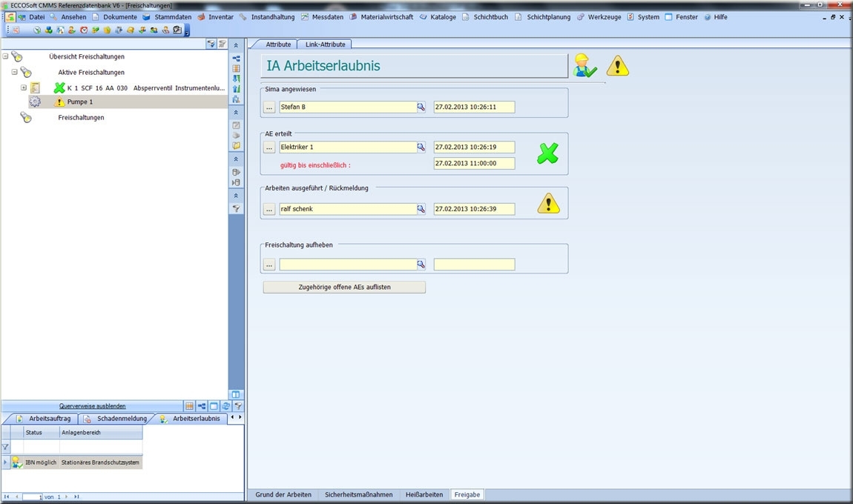Screen dimensions: 853x504
Task: Open the Schichtbuch menu
Action: pyautogui.click(x=491, y=17)
